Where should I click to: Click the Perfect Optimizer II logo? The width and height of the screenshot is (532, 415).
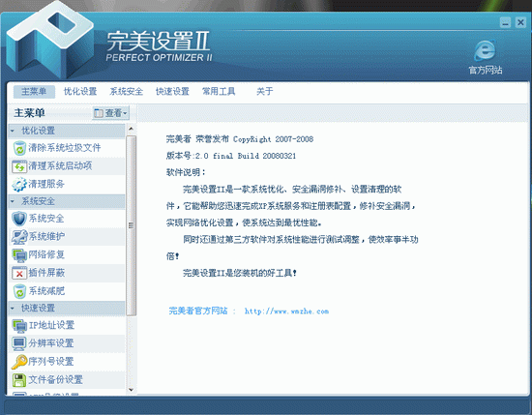coord(49,40)
